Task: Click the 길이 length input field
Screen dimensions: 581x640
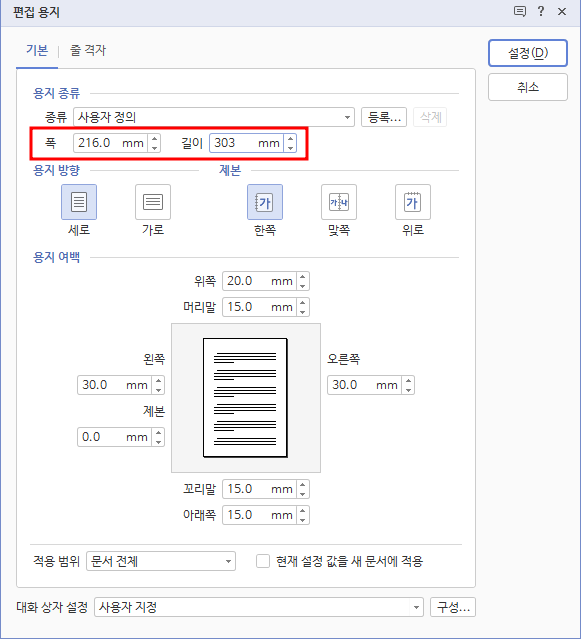Action: coord(246,143)
